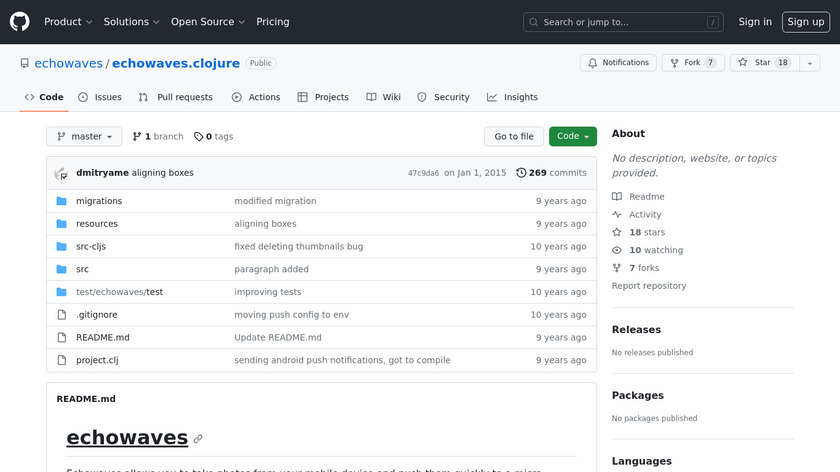Open the Report repository link
The width and height of the screenshot is (840, 472).
tap(649, 286)
